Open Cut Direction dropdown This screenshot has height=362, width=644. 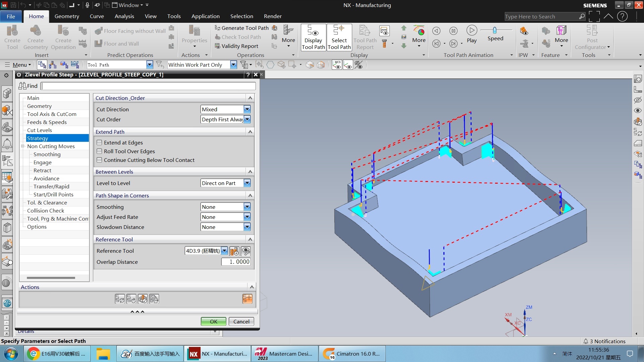pos(247,109)
